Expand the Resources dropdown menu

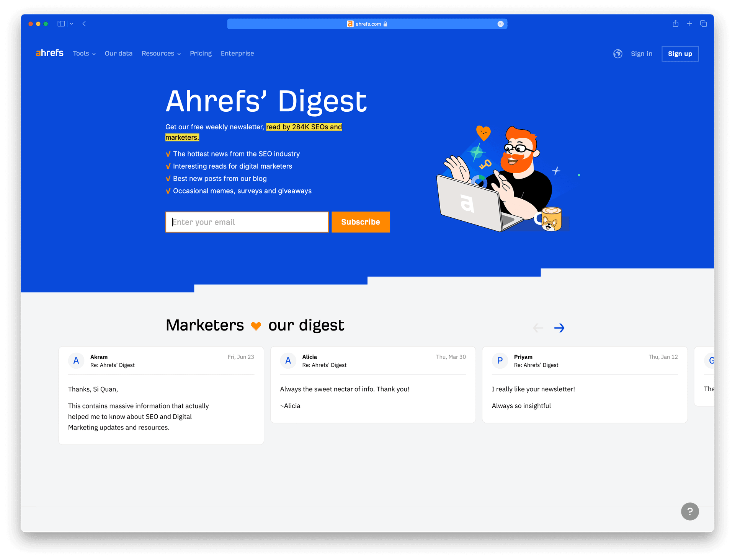pos(161,54)
